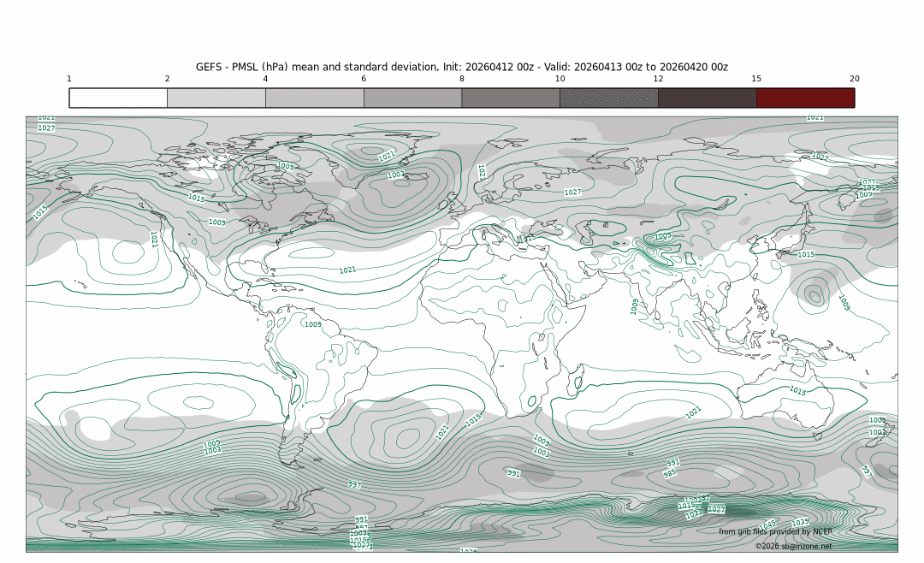Viewport: 924px width, 563px height.
Task: Click the 10–12 speckled colorbar segment
Action: (609, 98)
